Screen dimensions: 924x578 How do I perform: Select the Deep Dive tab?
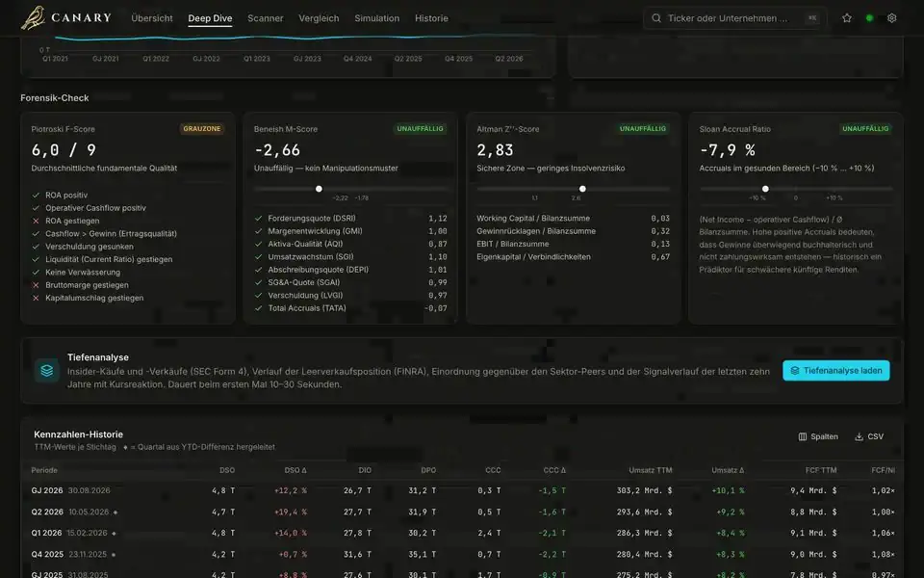(210, 18)
